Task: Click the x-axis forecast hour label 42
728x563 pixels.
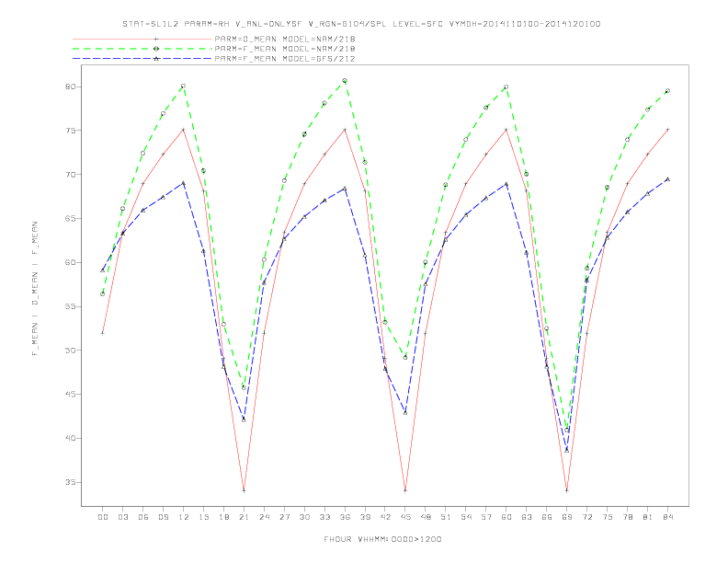Action: coord(385,517)
